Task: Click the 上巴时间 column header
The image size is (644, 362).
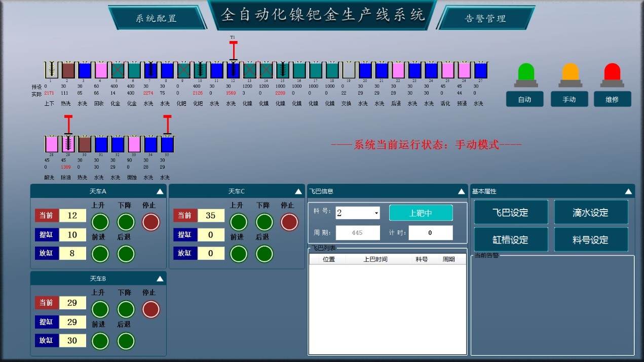Action: [375, 259]
